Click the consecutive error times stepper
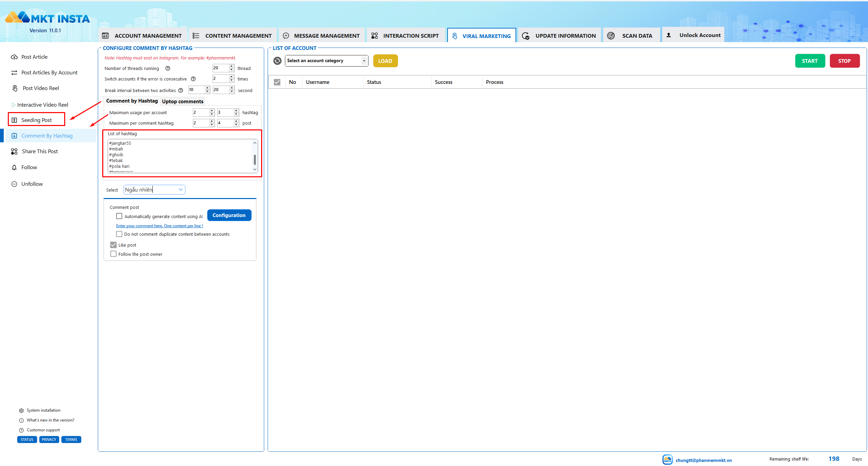The width and height of the screenshot is (868, 466). coord(232,78)
